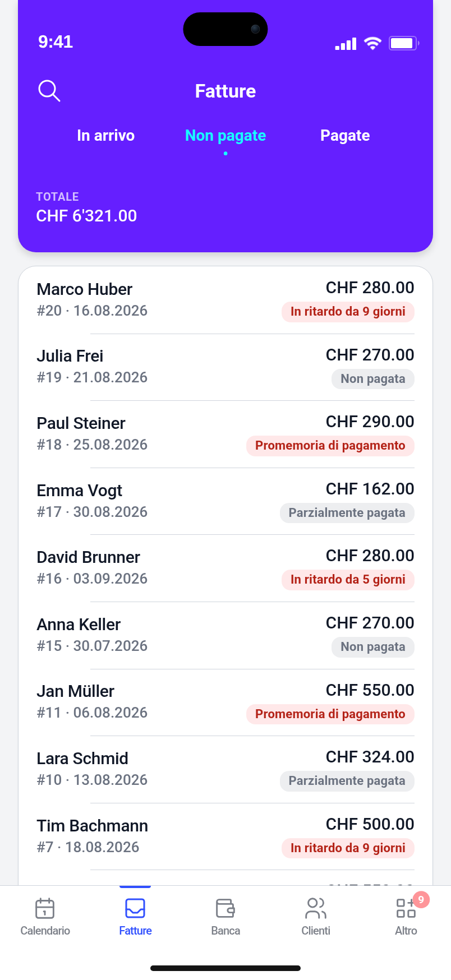Open Jan Müller invoice #11
The image size is (451, 980).
click(x=225, y=702)
